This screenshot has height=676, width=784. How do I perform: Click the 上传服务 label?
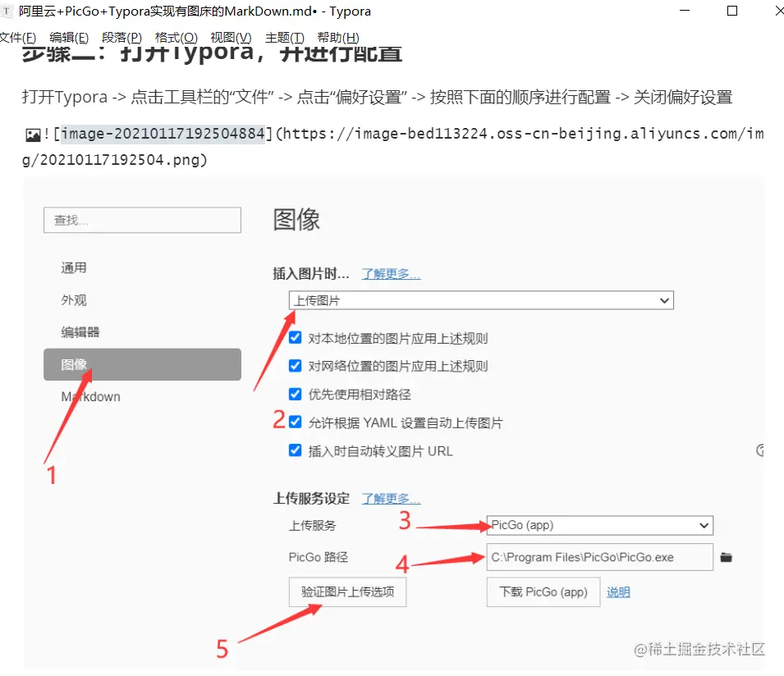313,526
